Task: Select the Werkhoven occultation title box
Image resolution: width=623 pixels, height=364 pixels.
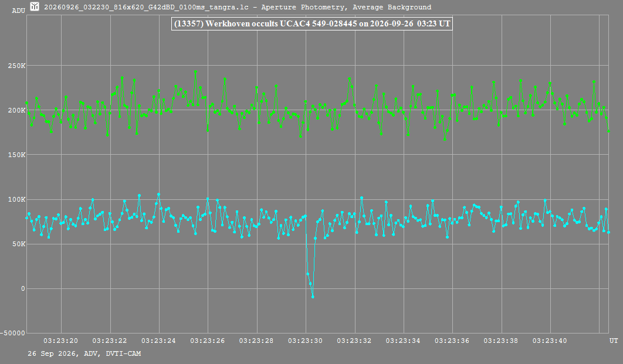Action: pos(312,24)
